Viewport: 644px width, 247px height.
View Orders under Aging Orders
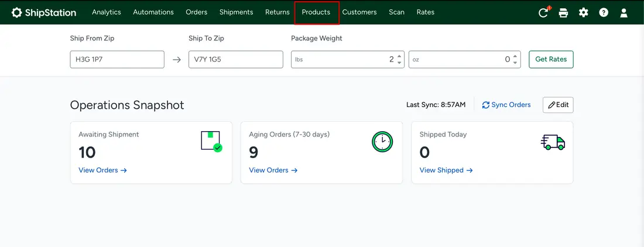[x=273, y=170]
